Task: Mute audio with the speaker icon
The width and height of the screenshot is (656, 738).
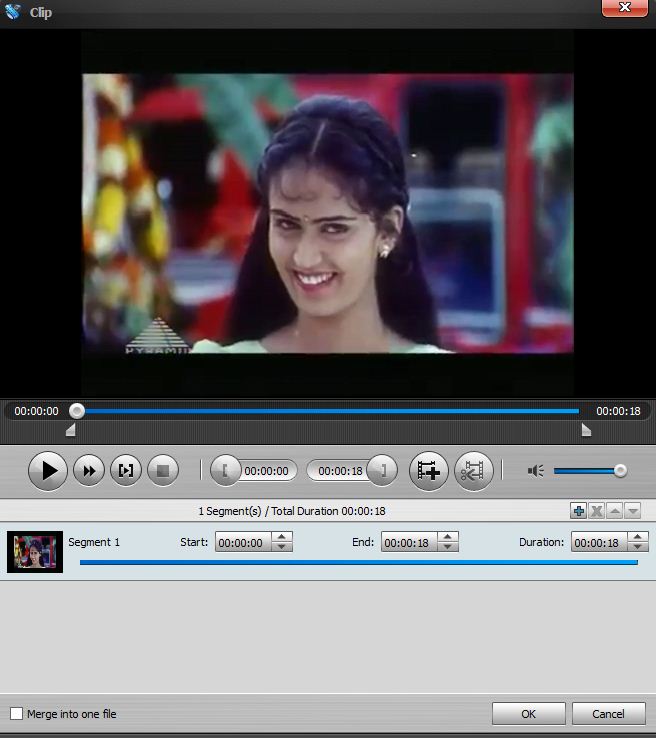Action: (x=536, y=471)
